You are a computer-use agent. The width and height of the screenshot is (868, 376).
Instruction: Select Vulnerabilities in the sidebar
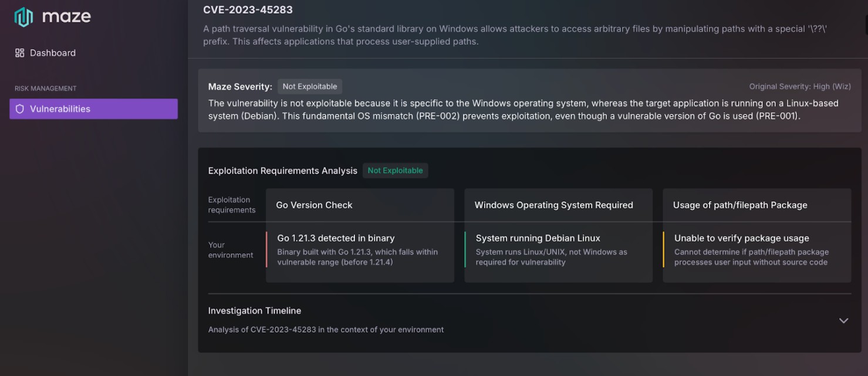pos(60,109)
